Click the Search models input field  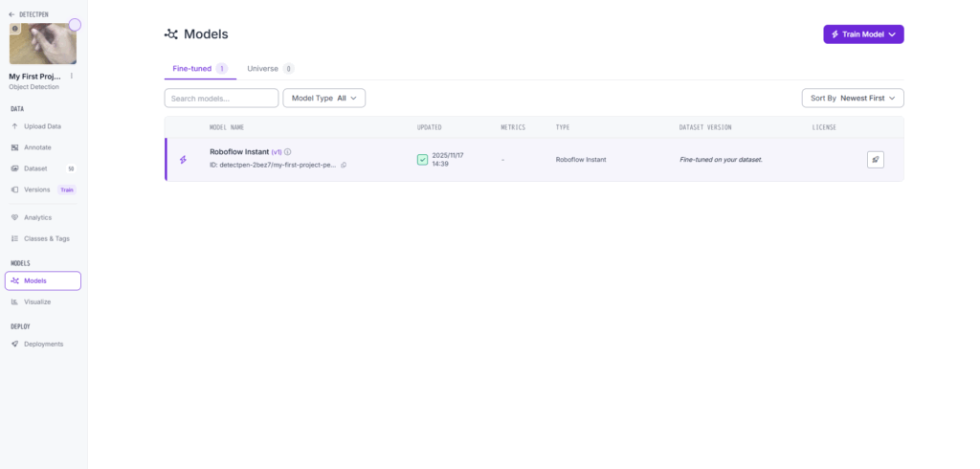click(221, 98)
